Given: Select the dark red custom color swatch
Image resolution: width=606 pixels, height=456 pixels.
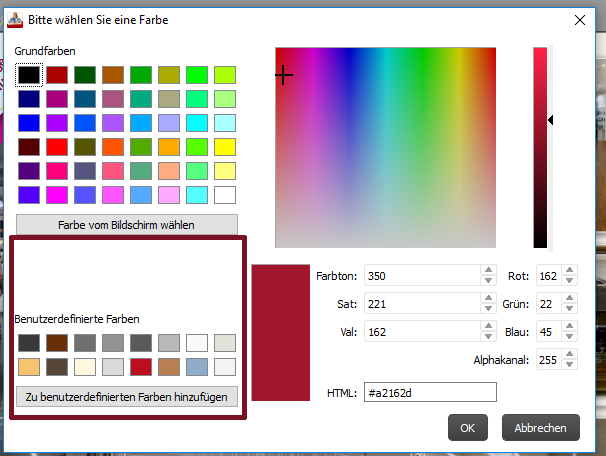Looking at the screenshot, I should pyautogui.click(x=141, y=367).
